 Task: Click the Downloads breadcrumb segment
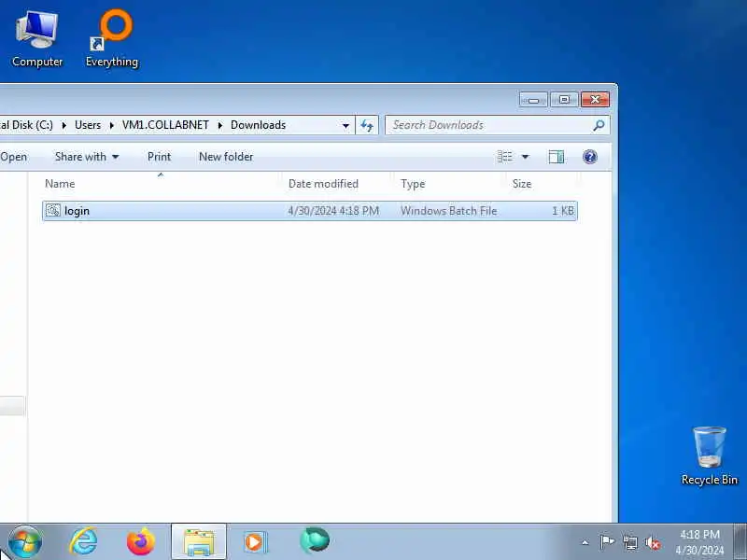point(259,125)
